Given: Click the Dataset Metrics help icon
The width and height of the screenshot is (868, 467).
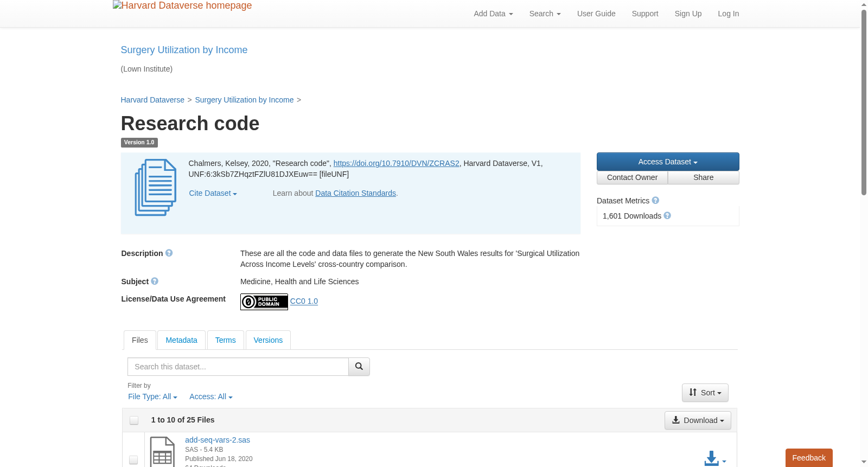Looking at the screenshot, I should point(655,201).
